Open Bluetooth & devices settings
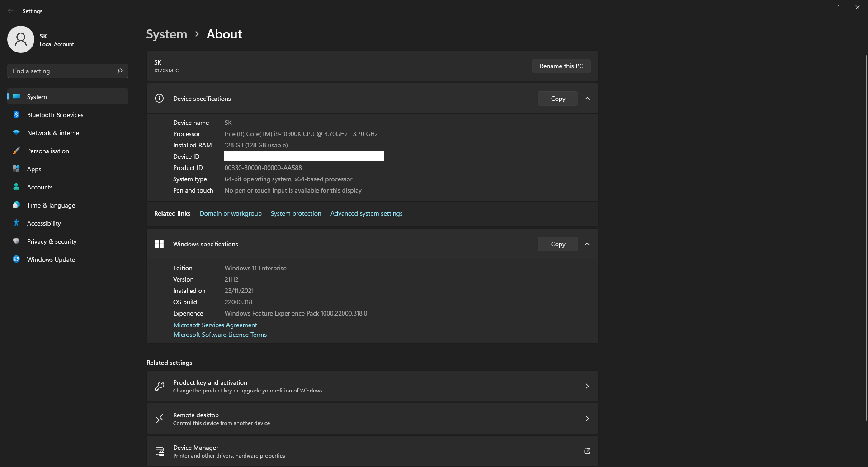 (x=68, y=114)
